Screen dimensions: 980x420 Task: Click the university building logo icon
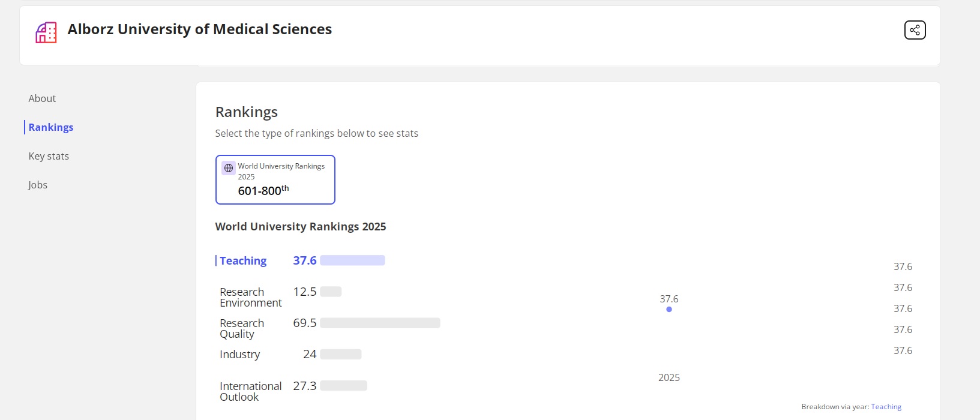(46, 32)
